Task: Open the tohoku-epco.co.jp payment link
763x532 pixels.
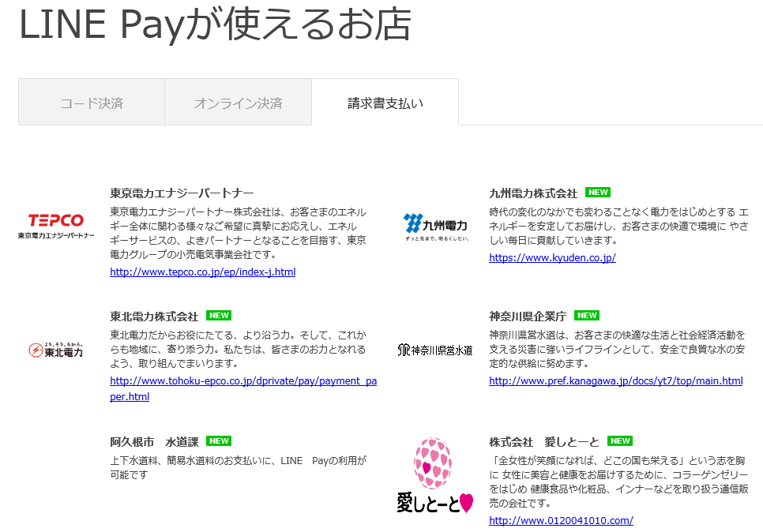Action: tap(243, 388)
